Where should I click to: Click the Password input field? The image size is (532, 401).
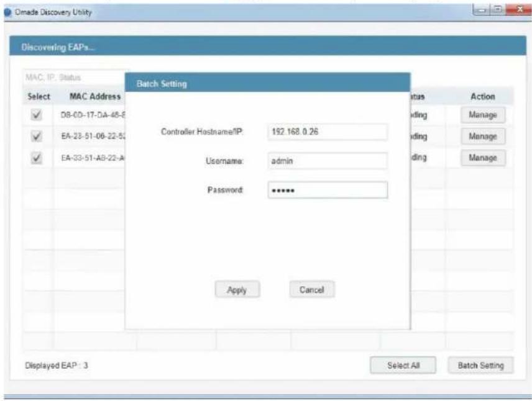[328, 190]
